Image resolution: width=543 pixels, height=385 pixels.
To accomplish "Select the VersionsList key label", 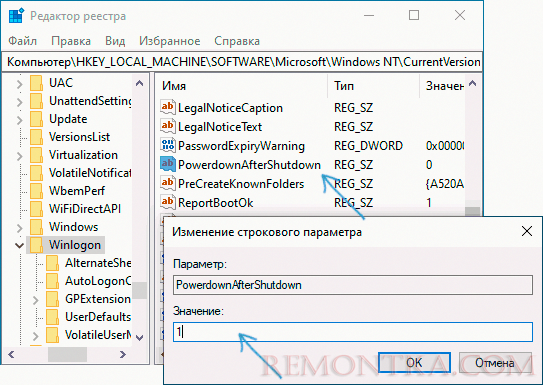I will (x=79, y=137).
